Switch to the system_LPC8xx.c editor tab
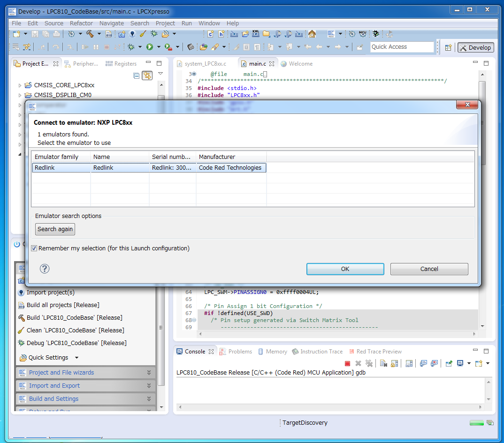 point(201,64)
